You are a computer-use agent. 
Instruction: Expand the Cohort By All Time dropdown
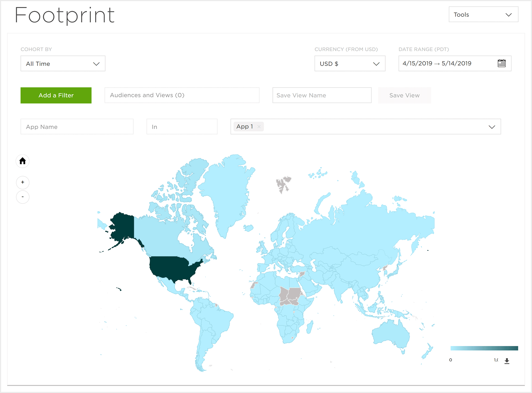coord(63,64)
